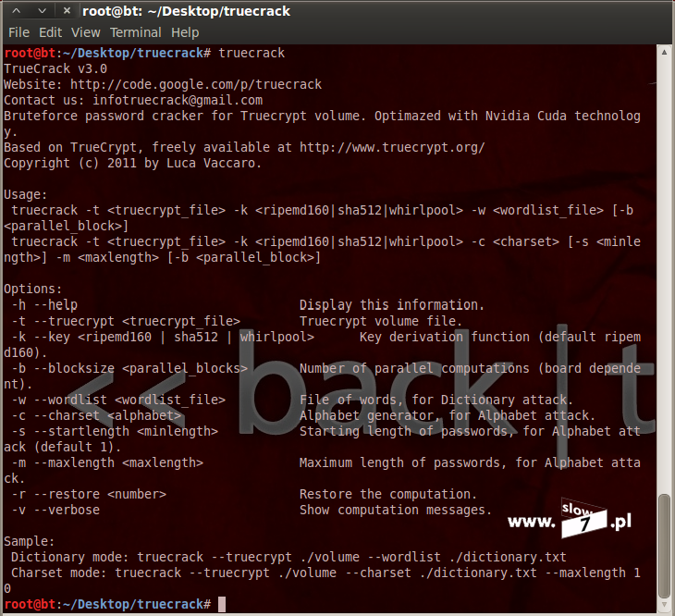Open the Terminal menu
Screen dimensions: 675x616
tap(136, 32)
